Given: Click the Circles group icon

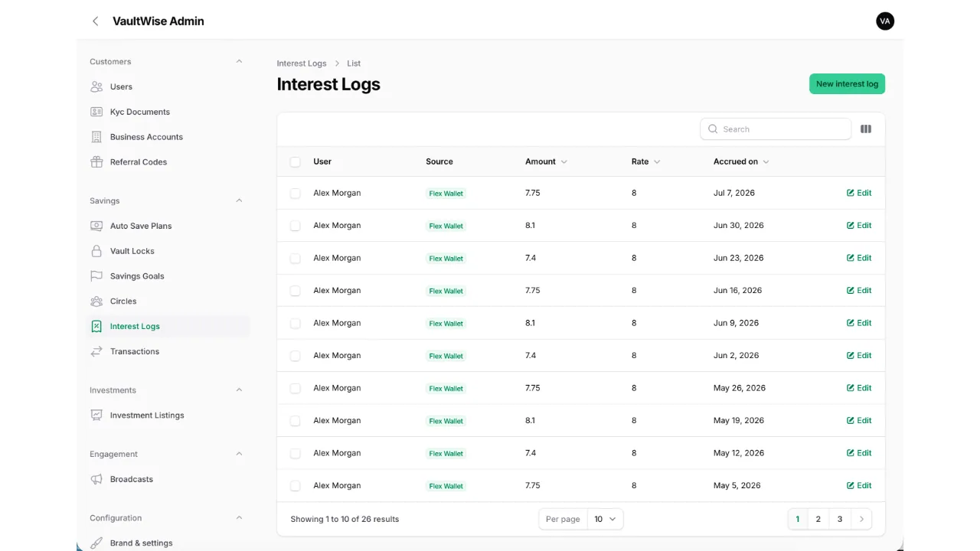Looking at the screenshot, I should (x=96, y=302).
